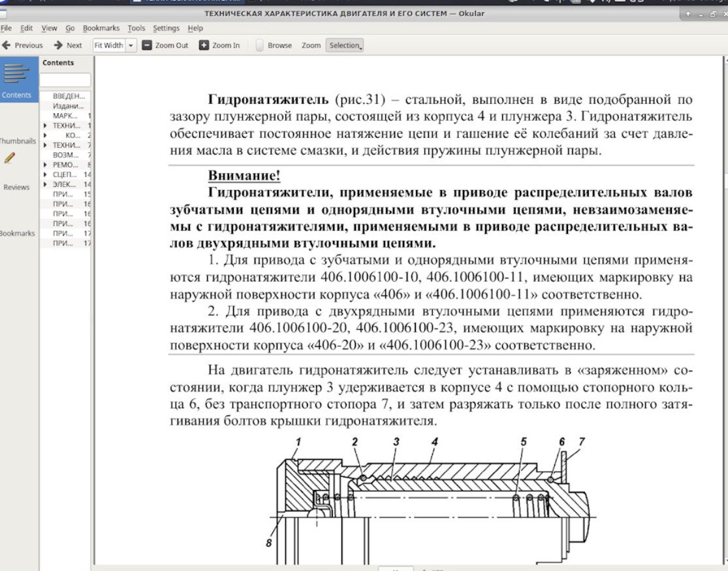Click the Contents panel header label
Image resolution: width=728 pixels, height=571 pixels.
click(x=58, y=63)
